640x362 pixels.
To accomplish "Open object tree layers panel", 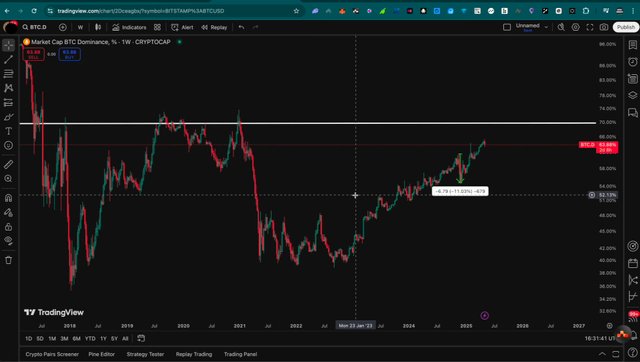I will [x=633, y=95].
